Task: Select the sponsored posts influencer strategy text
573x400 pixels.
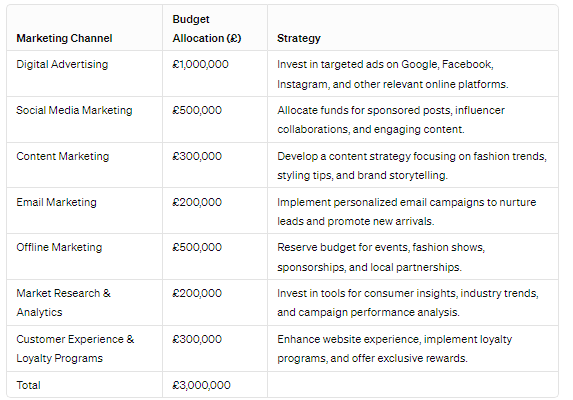Action: [391, 120]
